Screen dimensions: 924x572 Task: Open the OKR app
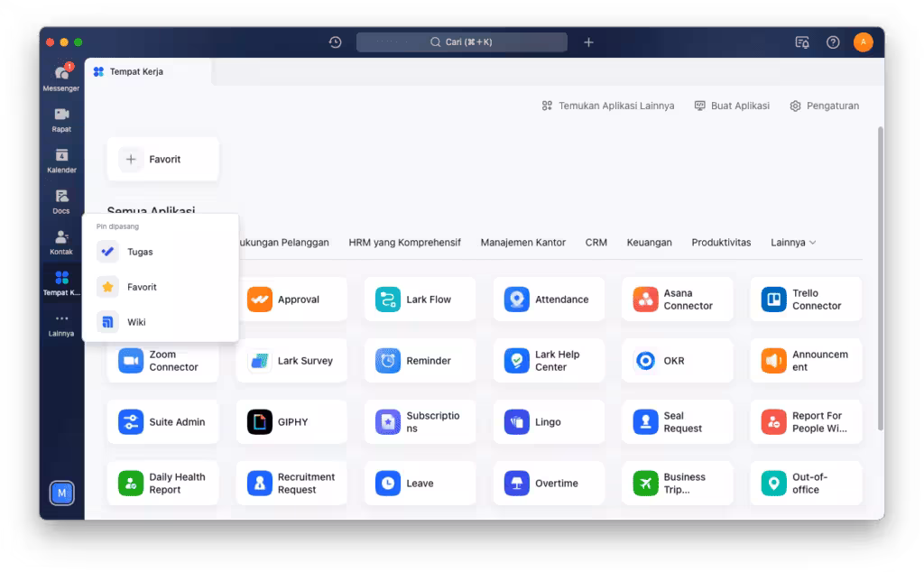pyautogui.click(x=677, y=361)
